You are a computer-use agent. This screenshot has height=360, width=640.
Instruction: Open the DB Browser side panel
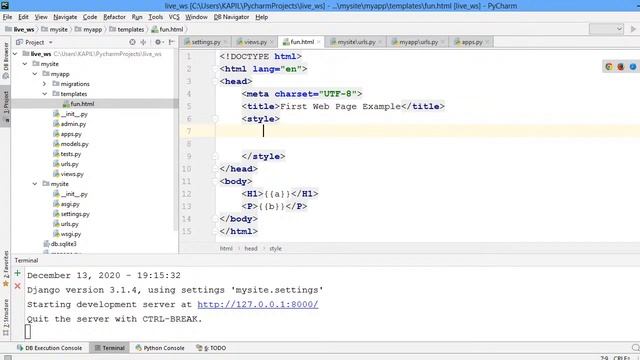point(5,60)
